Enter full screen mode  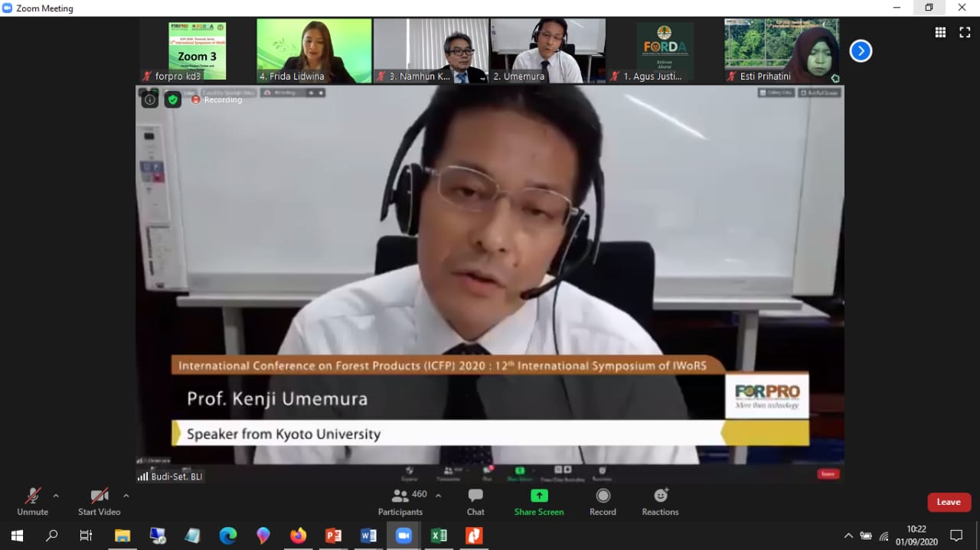[x=965, y=32]
